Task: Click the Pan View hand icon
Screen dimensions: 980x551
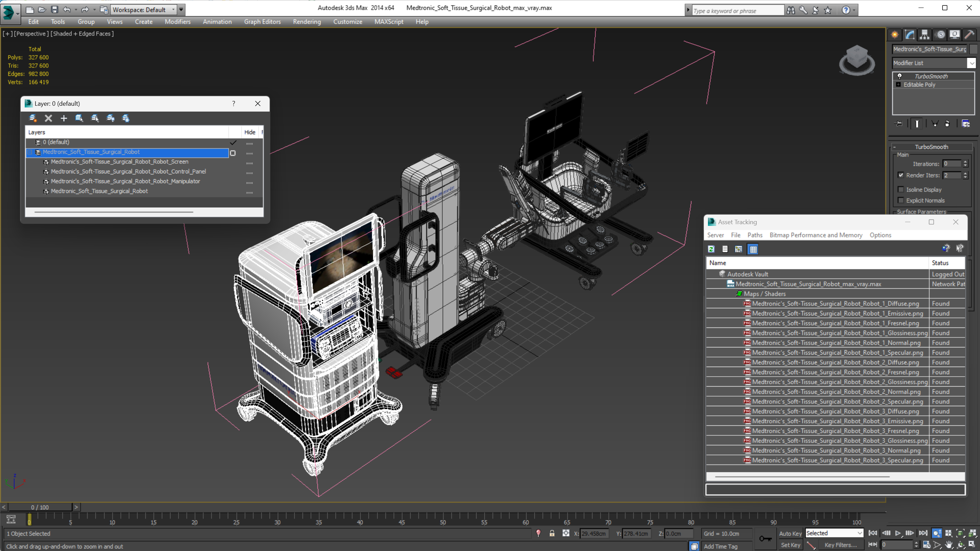Action: (x=949, y=545)
